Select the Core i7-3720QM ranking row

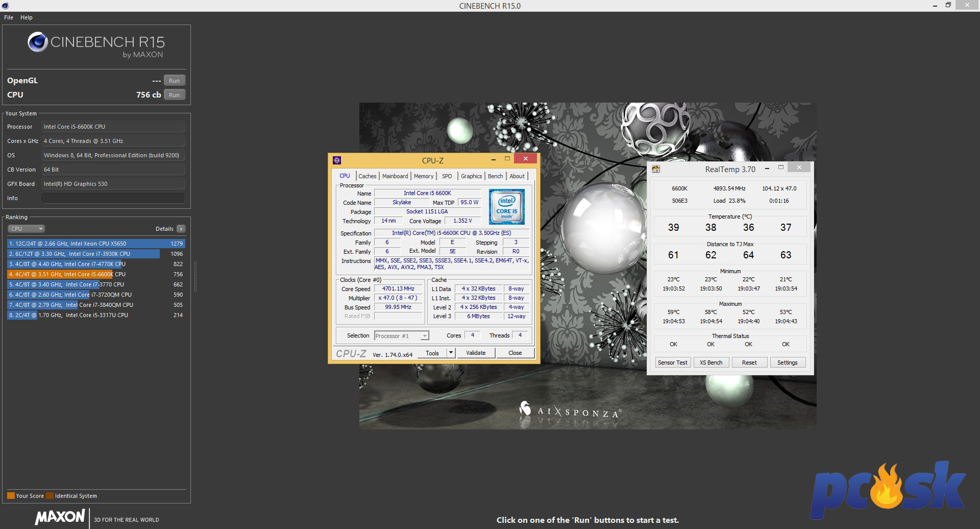tap(96, 295)
